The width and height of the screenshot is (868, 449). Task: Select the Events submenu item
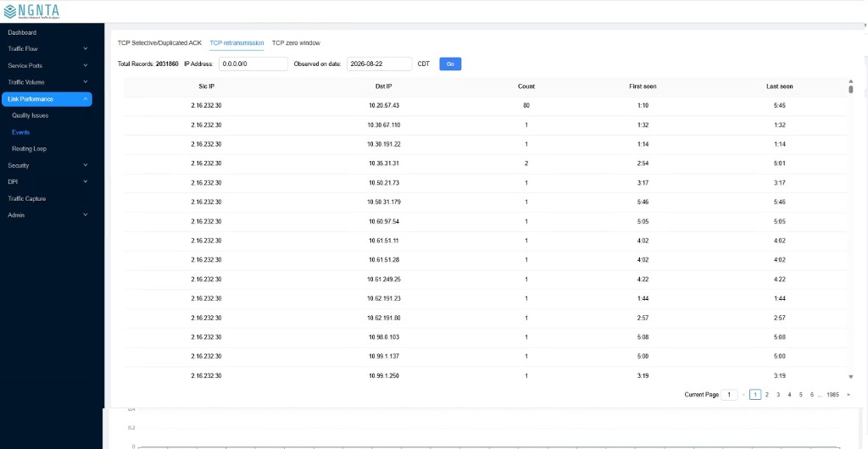pos(20,132)
